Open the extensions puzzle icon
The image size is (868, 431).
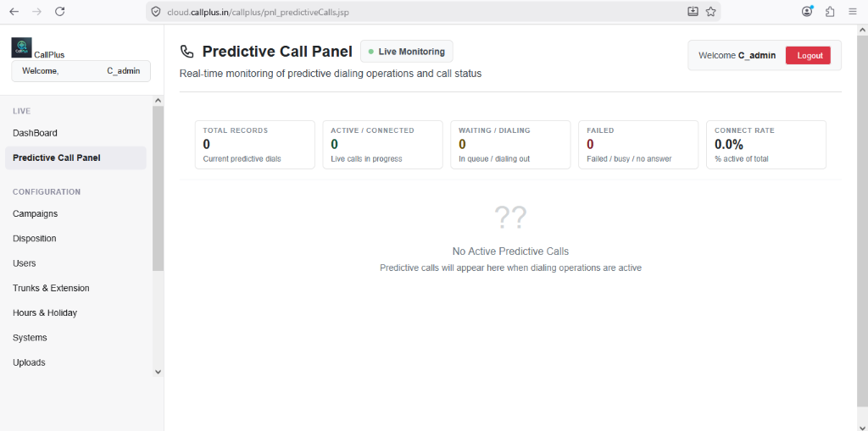pyautogui.click(x=830, y=12)
